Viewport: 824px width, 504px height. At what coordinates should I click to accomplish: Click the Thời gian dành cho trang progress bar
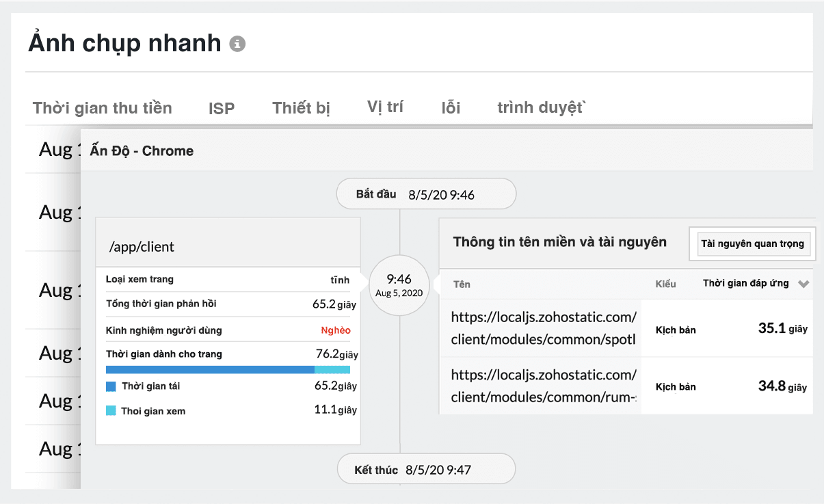click(228, 369)
